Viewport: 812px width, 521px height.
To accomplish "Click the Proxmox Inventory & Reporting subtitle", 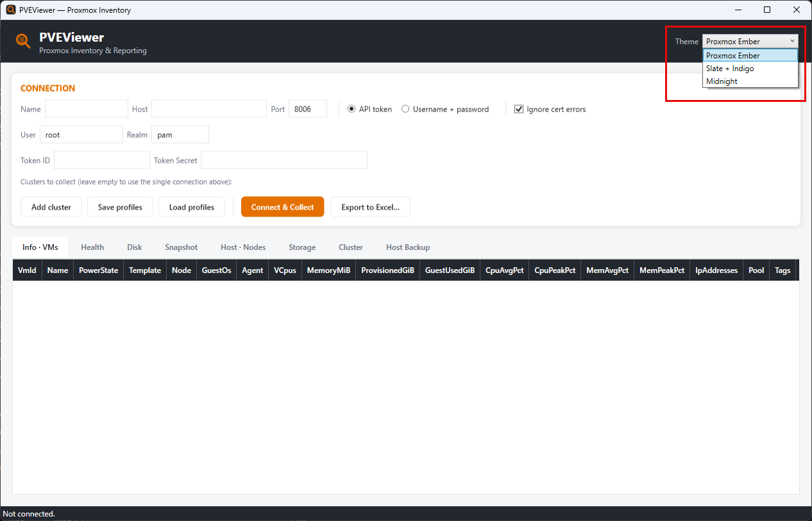I will 93,51.
